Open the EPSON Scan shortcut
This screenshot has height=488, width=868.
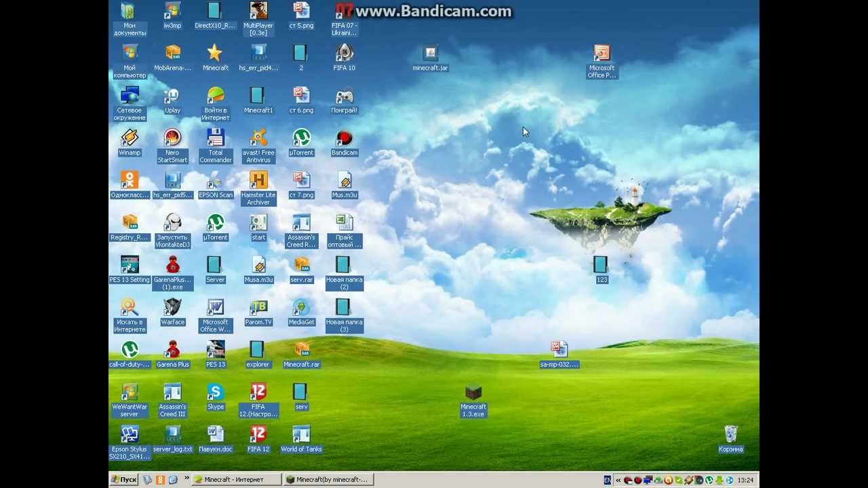point(216,180)
